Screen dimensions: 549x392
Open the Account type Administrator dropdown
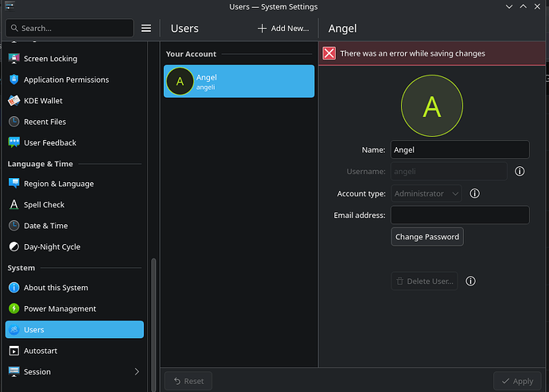426,193
